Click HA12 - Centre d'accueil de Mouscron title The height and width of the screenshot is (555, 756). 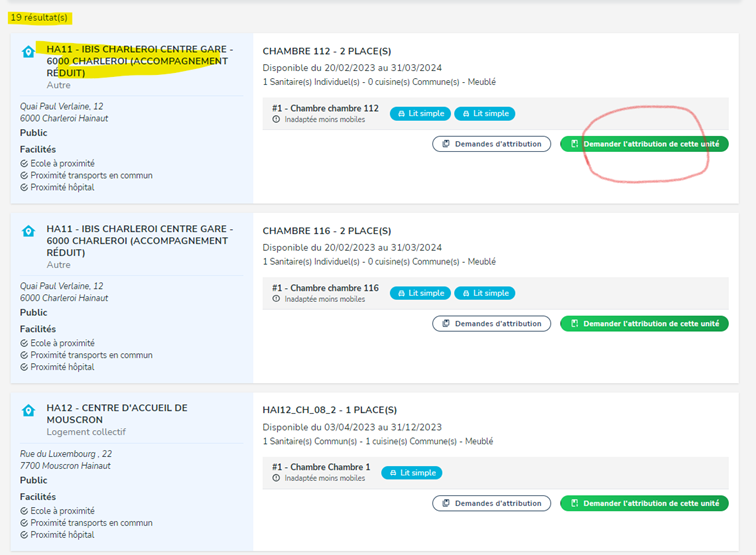coord(117,414)
